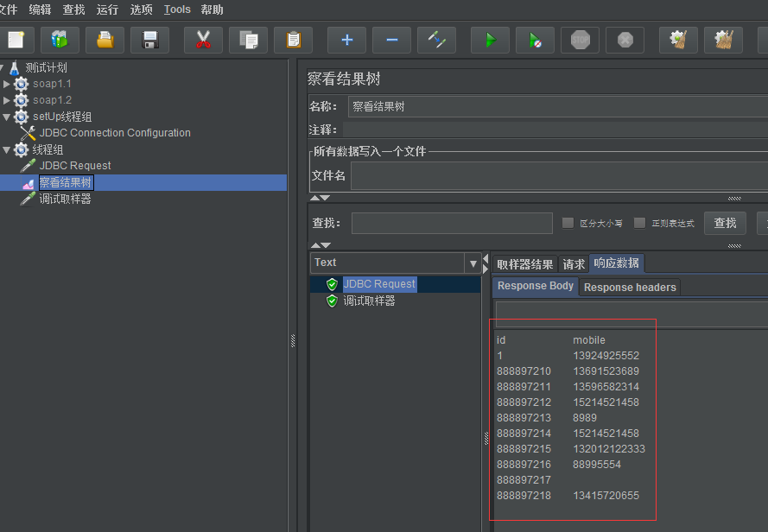The width and height of the screenshot is (768, 532).
Task: Expand the soap1.1 tree node
Action: (x=7, y=84)
